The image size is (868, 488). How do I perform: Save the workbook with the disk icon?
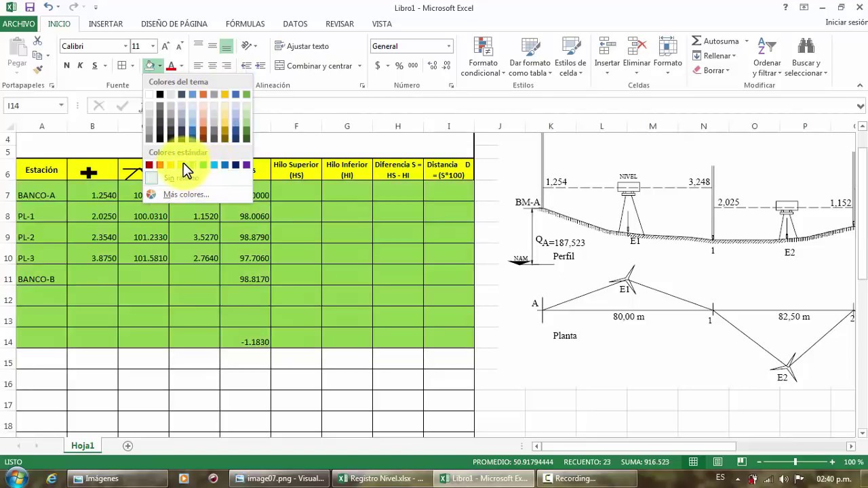30,7
